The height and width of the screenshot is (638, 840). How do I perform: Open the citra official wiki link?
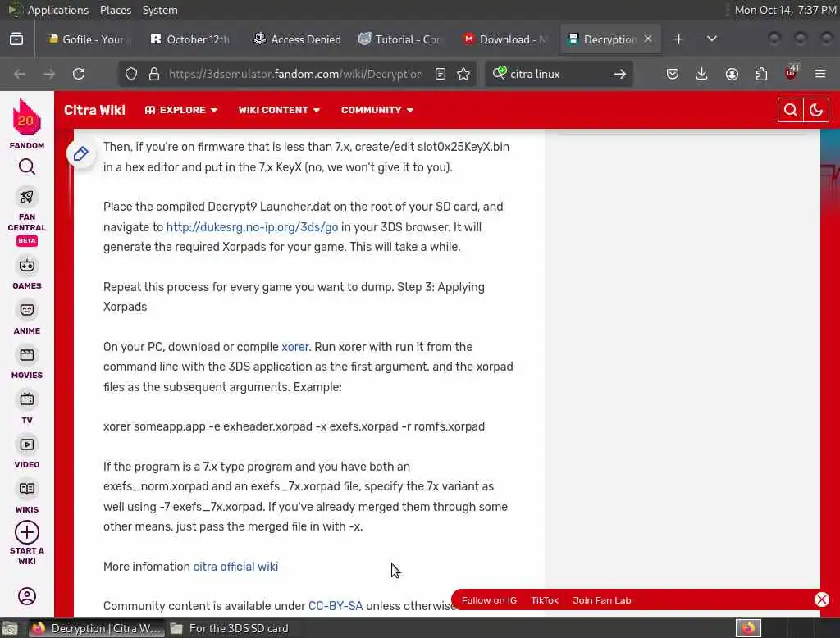[x=235, y=566]
